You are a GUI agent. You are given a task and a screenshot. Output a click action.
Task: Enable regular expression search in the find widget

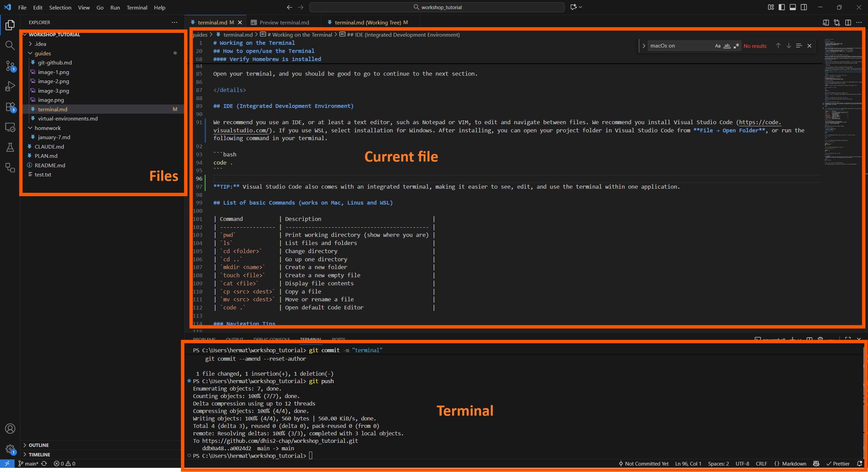736,45
